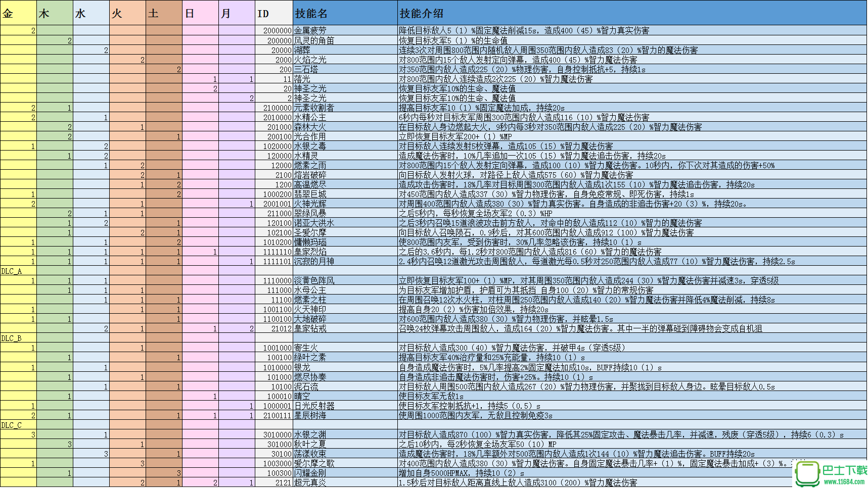This screenshot has width=868, height=488.
Task: Click the skill name 皇家钻戒
Action: click(345, 328)
